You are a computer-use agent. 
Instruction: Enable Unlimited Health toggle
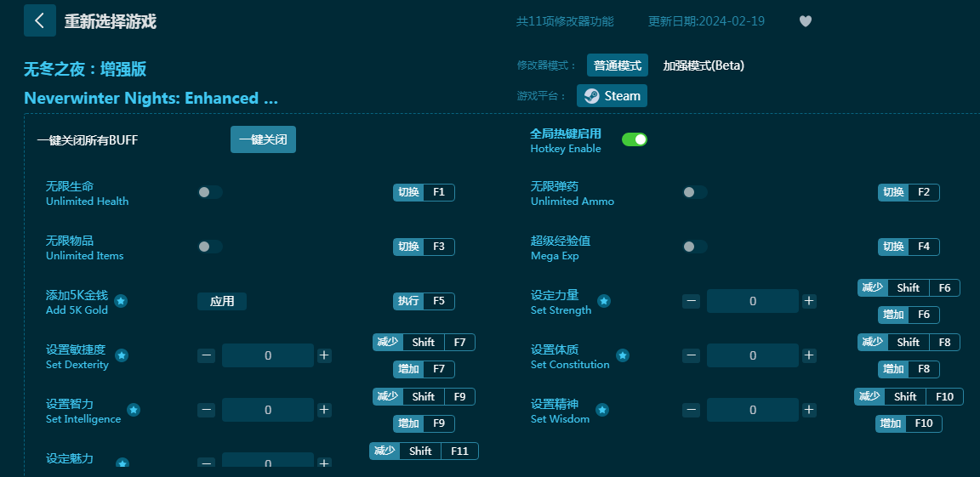pos(210,192)
